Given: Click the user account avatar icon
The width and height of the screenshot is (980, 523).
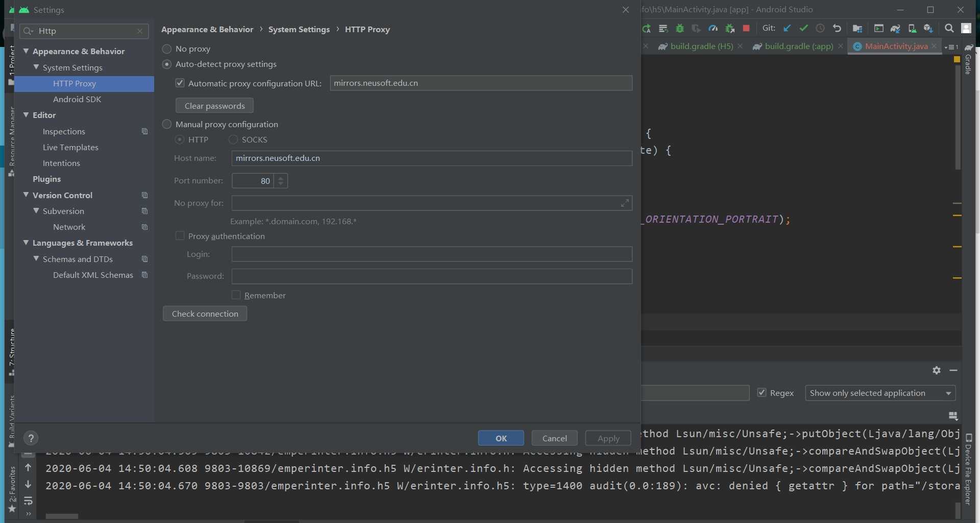Looking at the screenshot, I should click(x=966, y=29).
